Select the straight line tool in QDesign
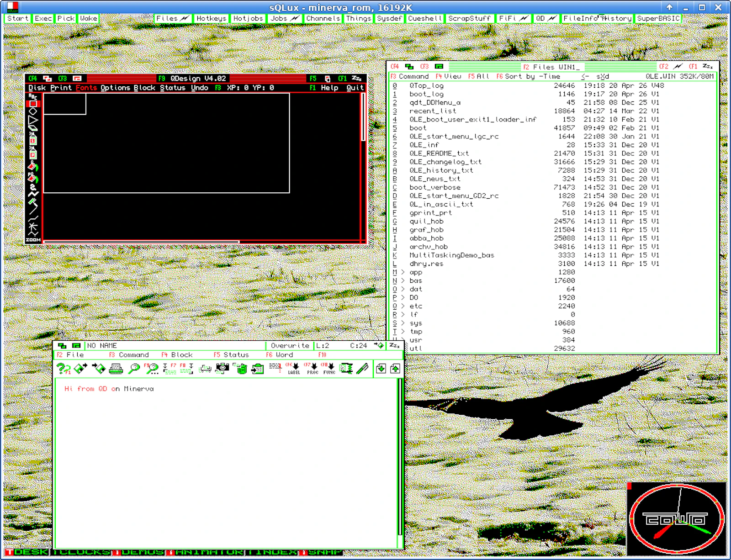The image size is (731, 560). (33, 210)
